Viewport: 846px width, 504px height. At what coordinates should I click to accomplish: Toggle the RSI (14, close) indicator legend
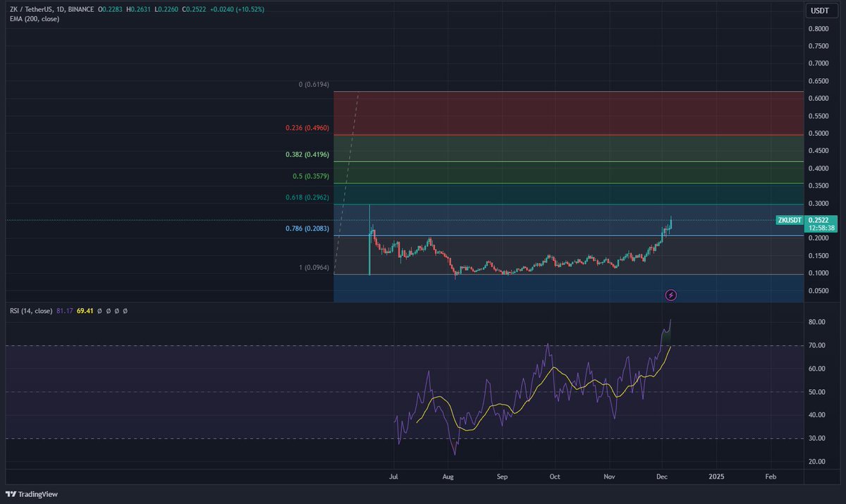[32, 309]
